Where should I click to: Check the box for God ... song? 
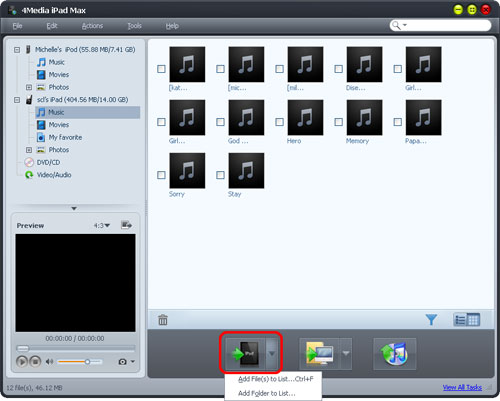[220, 122]
